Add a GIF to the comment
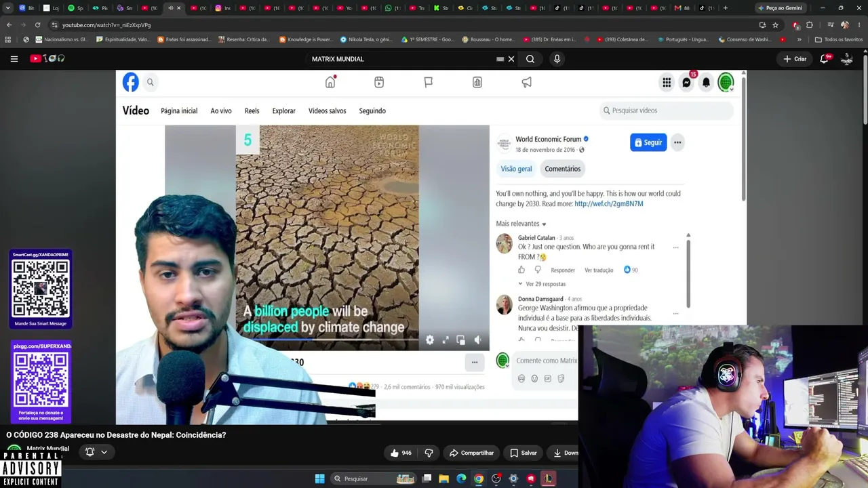The image size is (868, 488). (x=547, y=379)
